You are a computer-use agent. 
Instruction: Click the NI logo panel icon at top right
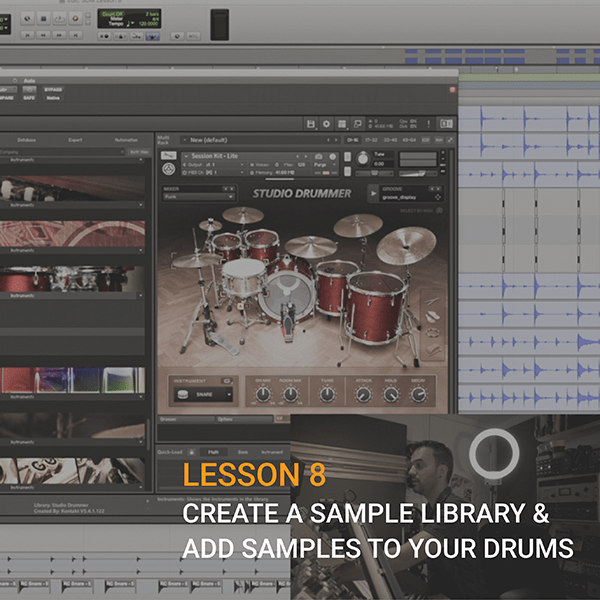tap(446, 124)
